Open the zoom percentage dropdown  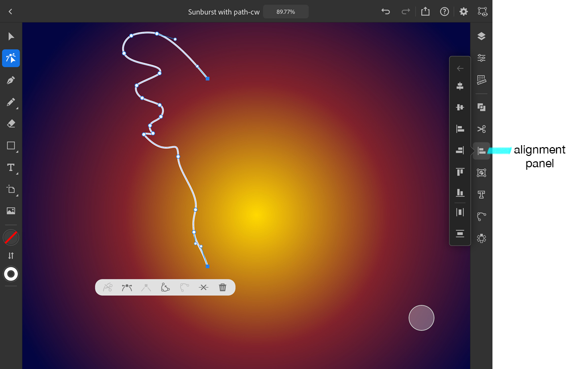[286, 11]
